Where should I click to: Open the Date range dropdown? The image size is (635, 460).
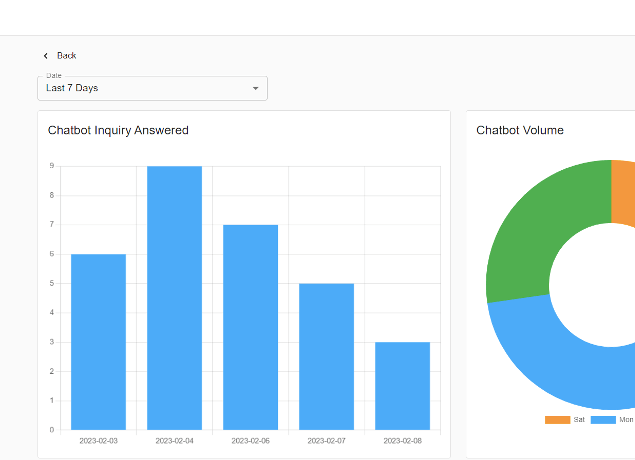pyautogui.click(x=152, y=88)
